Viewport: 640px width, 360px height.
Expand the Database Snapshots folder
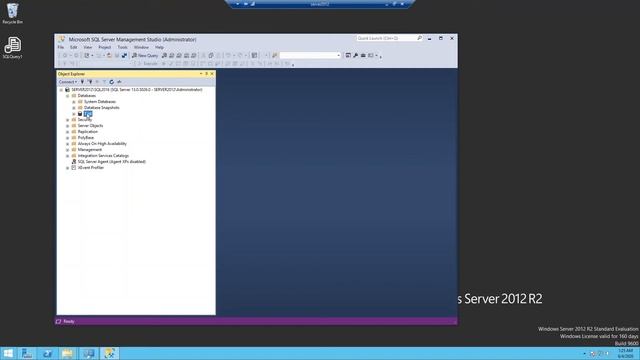(74, 108)
